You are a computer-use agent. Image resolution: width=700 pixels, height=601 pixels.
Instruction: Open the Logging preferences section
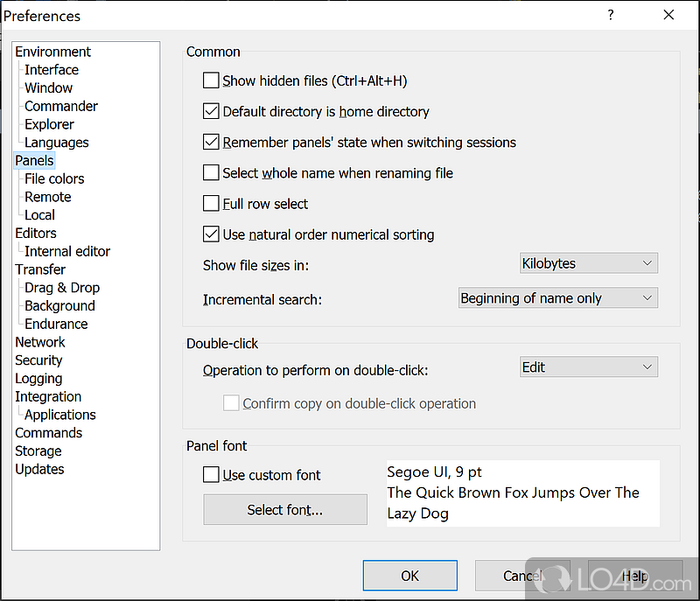(x=38, y=379)
